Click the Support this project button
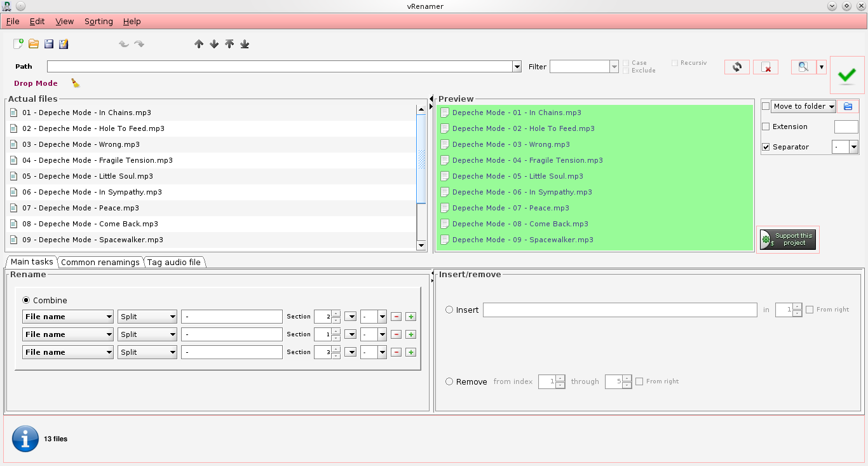This screenshot has width=868, height=466. (x=788, y=239)
